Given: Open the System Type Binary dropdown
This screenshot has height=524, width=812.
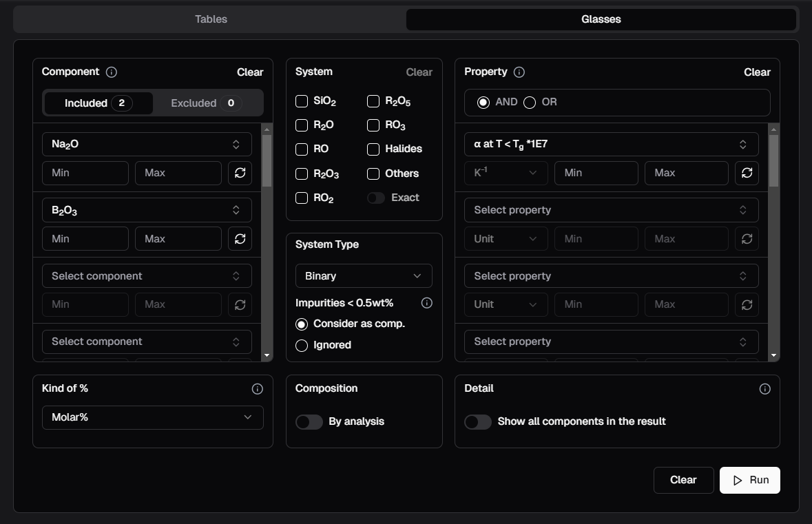Looking at the screenshot, I should click(x=364, y=276).
